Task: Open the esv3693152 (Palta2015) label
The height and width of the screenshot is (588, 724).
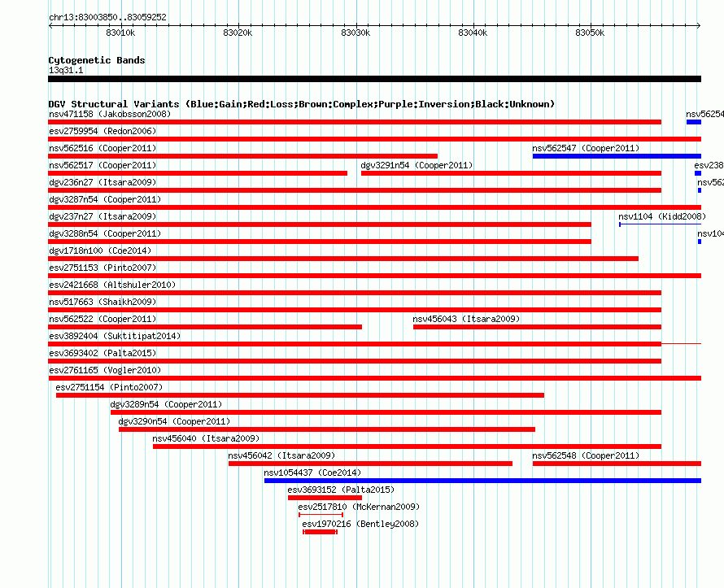Action: click(341, 490)
